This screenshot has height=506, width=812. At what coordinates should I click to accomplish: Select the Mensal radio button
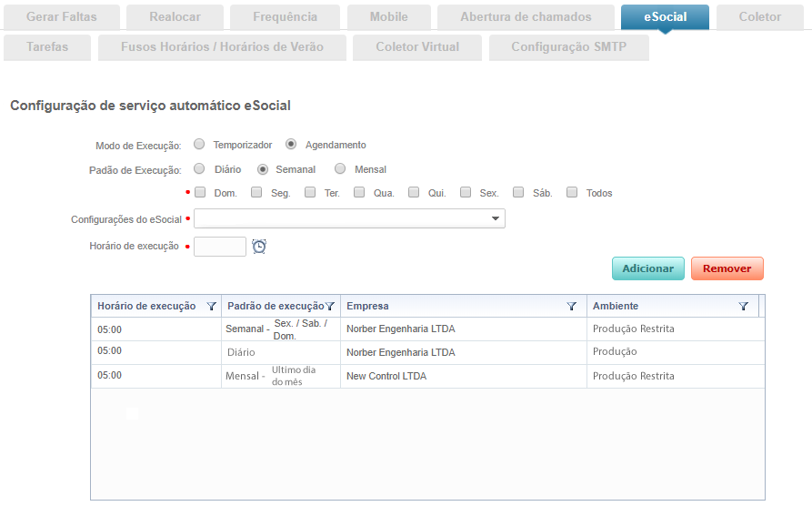(x=340, y=168)
